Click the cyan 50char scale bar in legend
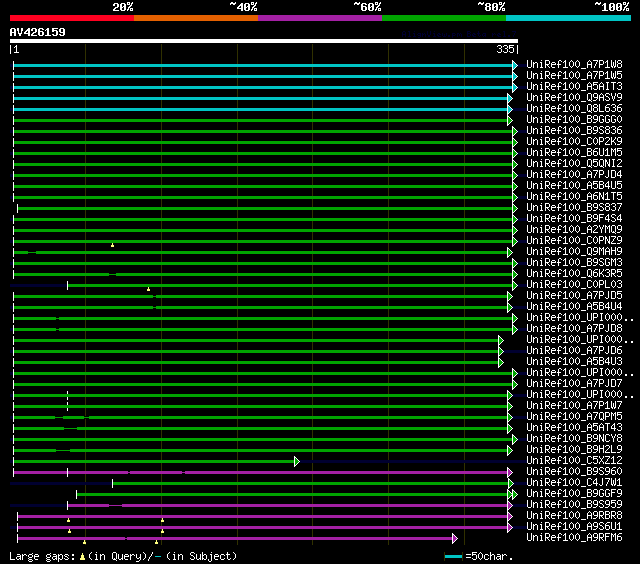The width and height of the screenshot is (640, 564). [454, 555]
